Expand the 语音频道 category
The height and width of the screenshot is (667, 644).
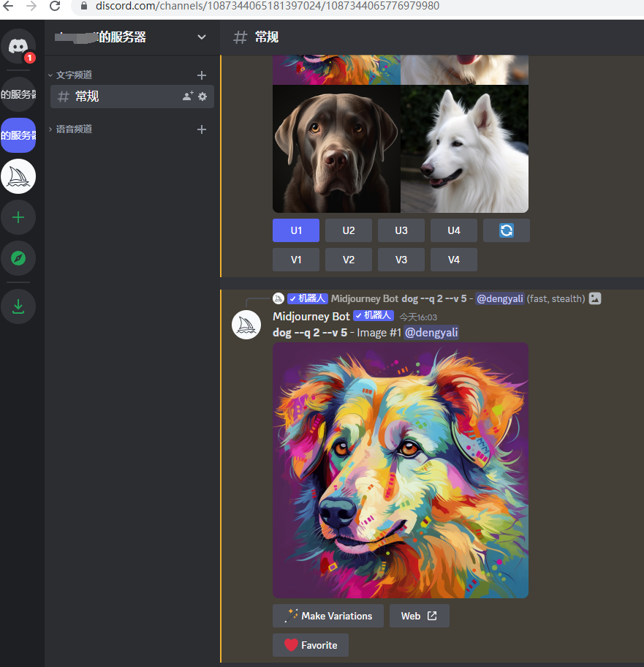pos(73,129)
